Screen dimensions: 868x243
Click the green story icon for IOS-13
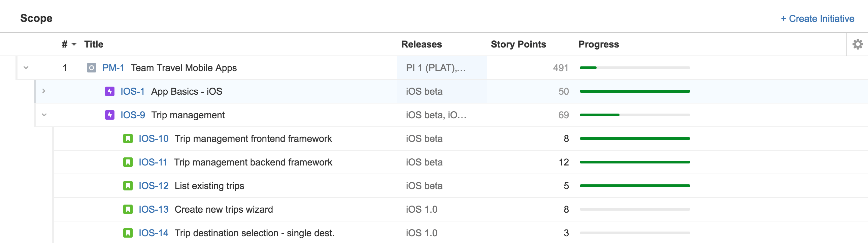tap(128, 210)
